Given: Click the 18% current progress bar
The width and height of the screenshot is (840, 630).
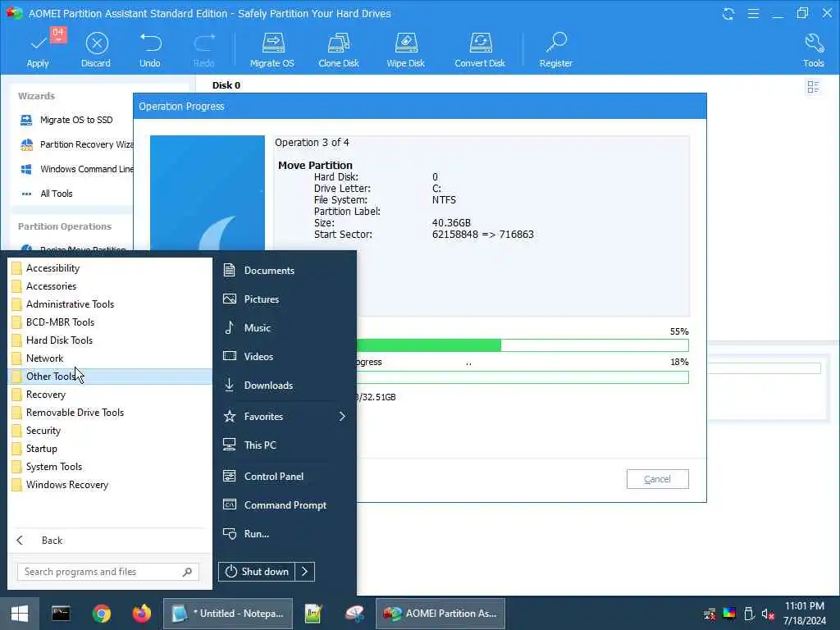Looking at the screenshot, I should coord(523,377).
